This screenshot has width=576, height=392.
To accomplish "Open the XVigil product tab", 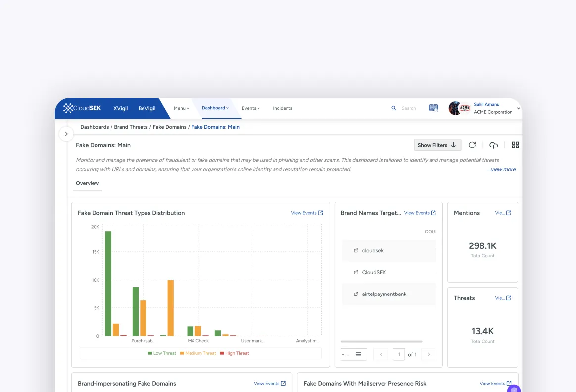I will click(120, 108).
